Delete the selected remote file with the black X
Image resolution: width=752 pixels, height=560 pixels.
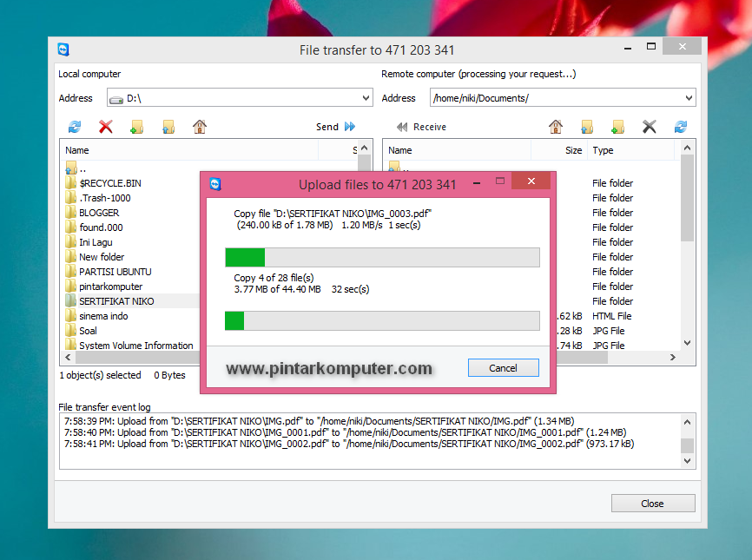649,127
